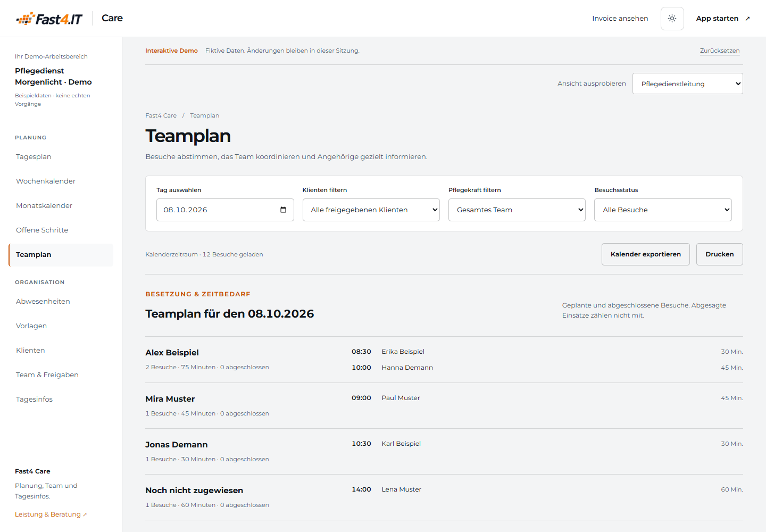This screenshot has width=766, height=532.
Task: Click the 14:00 Lena Muster visit
Action: pyautogui.click(x=547, y=489)
